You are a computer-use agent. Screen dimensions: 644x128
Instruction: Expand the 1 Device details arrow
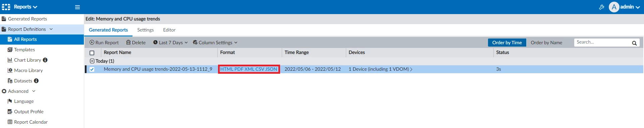pyautogui.click(x=411, y=69)
